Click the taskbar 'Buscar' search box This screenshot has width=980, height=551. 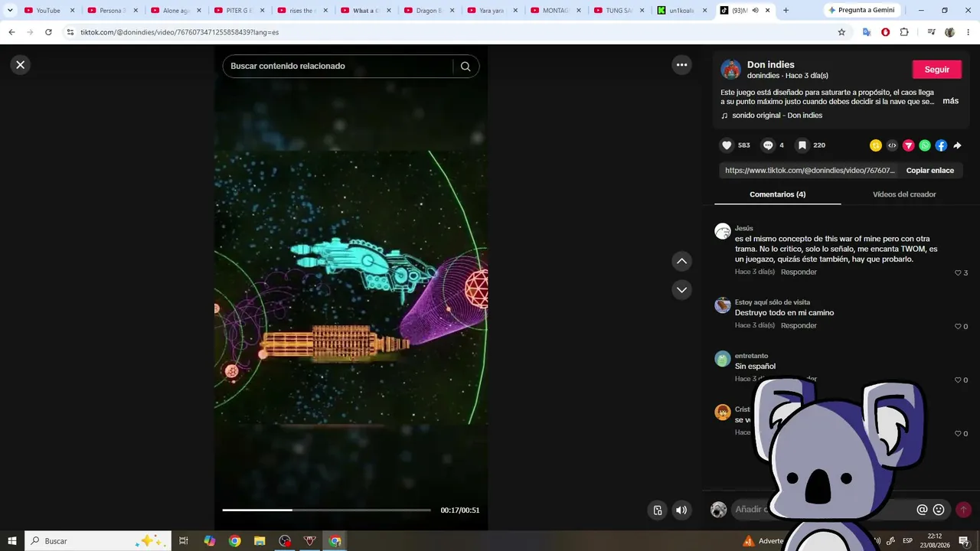(98, 541)
